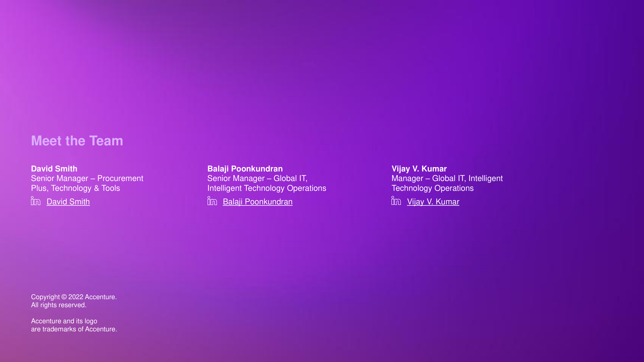Click Technology Operations line under Vijay's title
This screenshot has width=644, height=362.
[432, 188]
